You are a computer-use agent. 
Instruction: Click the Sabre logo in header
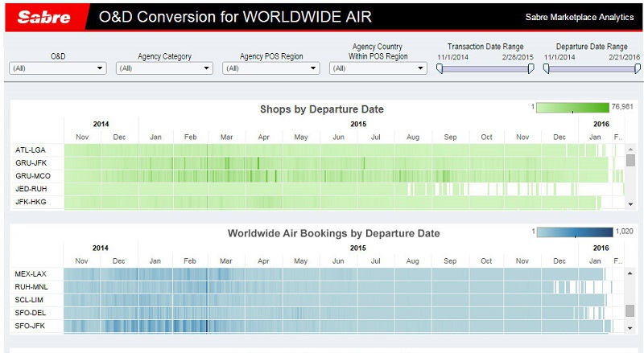coord(44,17)
